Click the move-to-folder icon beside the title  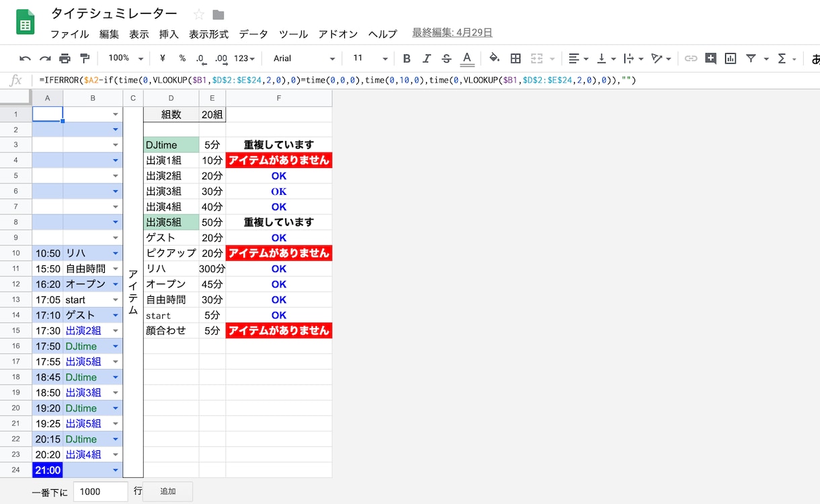[218, 15]
